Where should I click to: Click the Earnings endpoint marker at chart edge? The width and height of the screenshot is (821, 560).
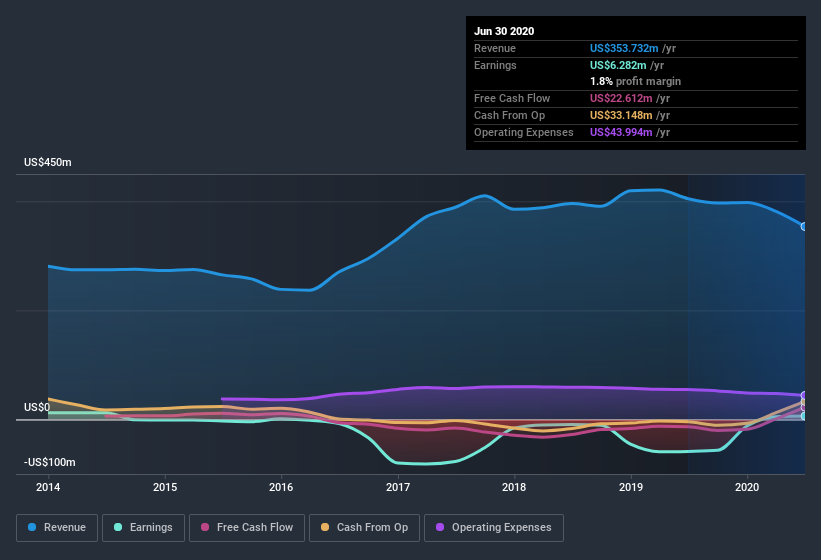pos(804,417)
